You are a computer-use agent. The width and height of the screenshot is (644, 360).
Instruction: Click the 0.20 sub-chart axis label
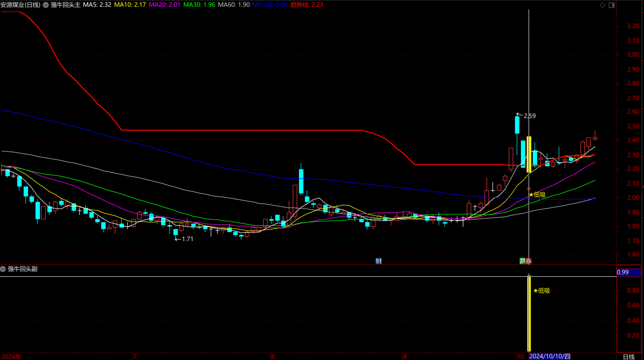[633, 335]
